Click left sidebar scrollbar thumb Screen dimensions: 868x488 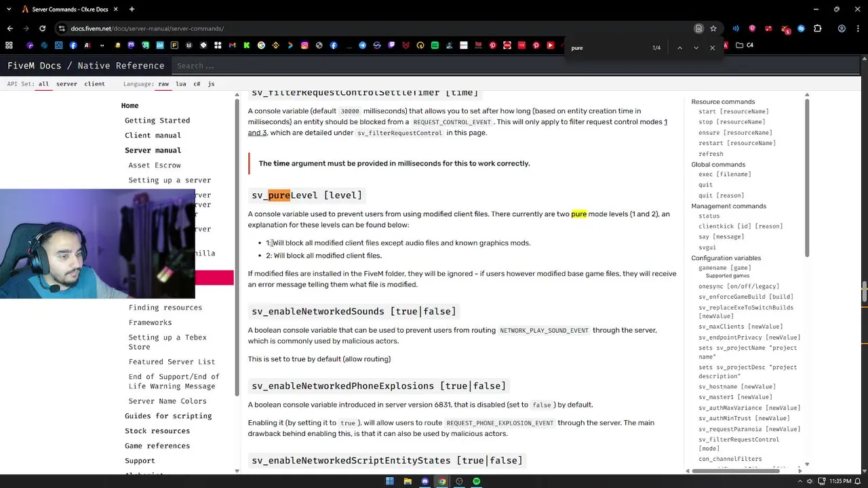(x=237, y=247)
